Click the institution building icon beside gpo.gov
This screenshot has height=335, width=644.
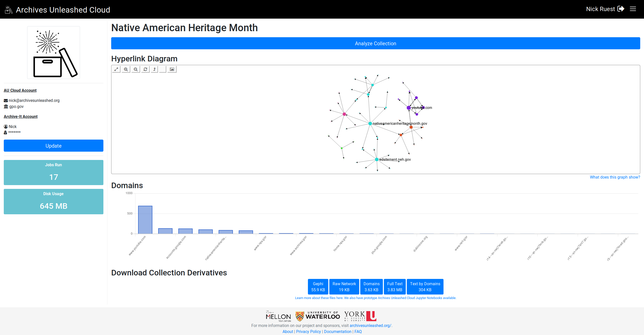click(6, 106)
